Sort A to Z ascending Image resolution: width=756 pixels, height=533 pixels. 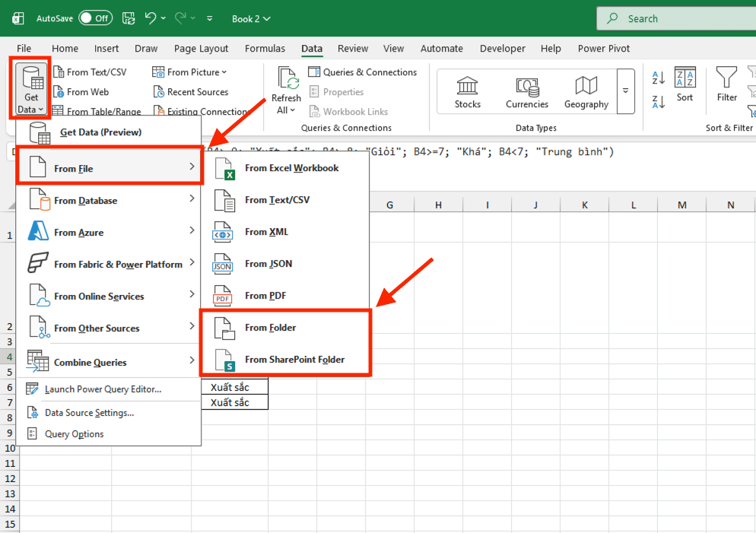(x=658, y=77)
